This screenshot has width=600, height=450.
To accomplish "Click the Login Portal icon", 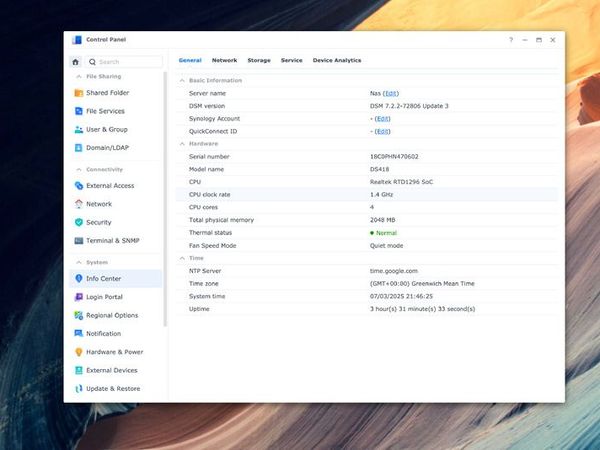I will tap(78, 297).
